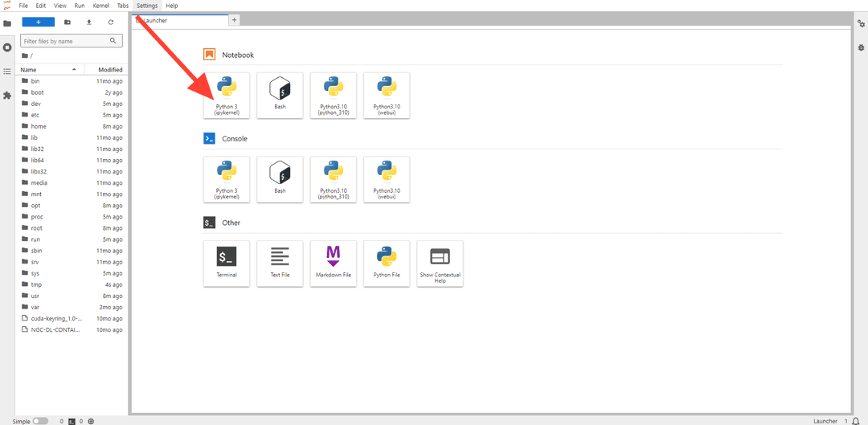Open the Property Inspector gears icon
This screenshot has width=868, height=425.
click(861, 24)
